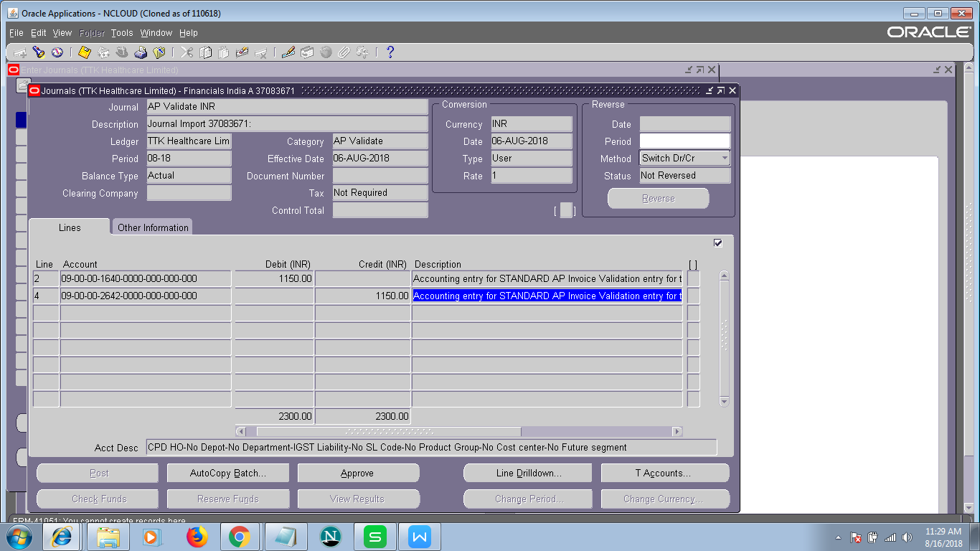Click the horizontal scrollbar right arrow

point(677,431)
